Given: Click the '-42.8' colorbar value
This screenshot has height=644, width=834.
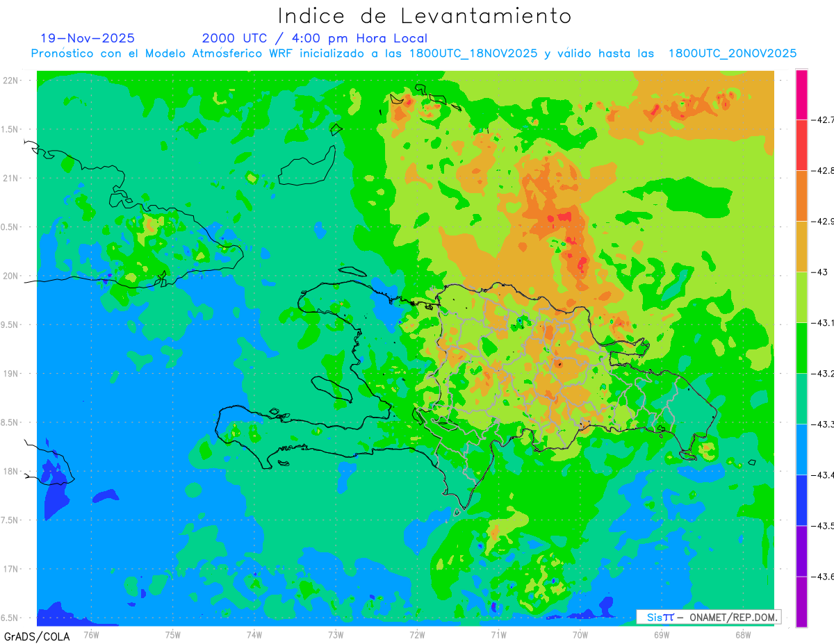Looking at the screenshot, I should (824, 170).
